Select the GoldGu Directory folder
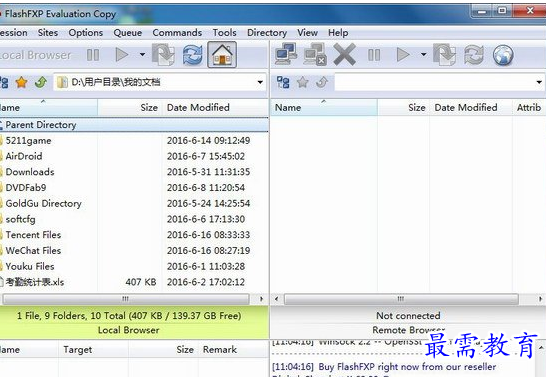 44,203
